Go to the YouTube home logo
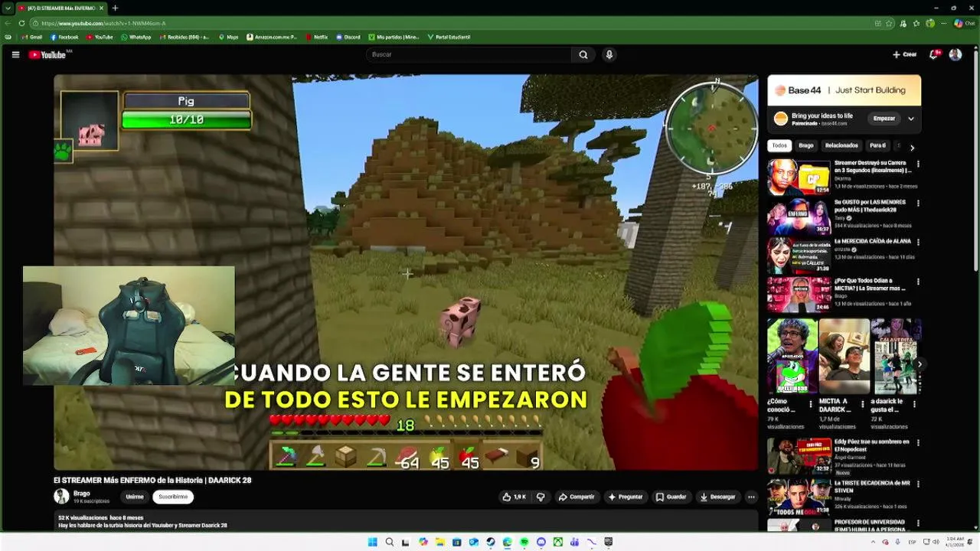 (48, 54)
